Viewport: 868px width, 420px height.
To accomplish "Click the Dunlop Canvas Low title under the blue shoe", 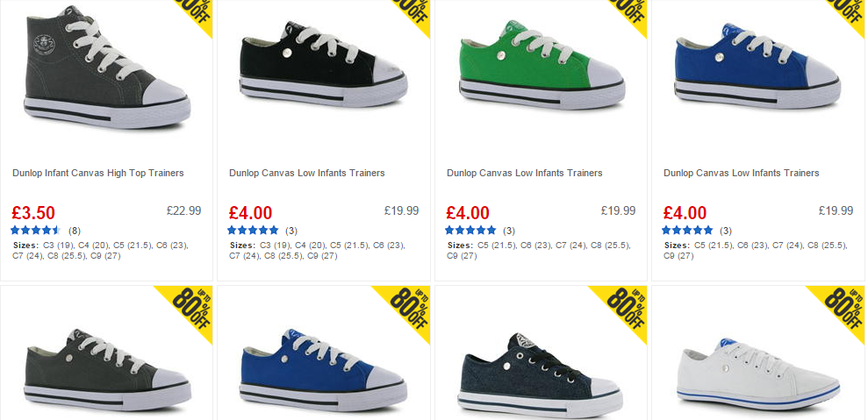I will (742, 174).
